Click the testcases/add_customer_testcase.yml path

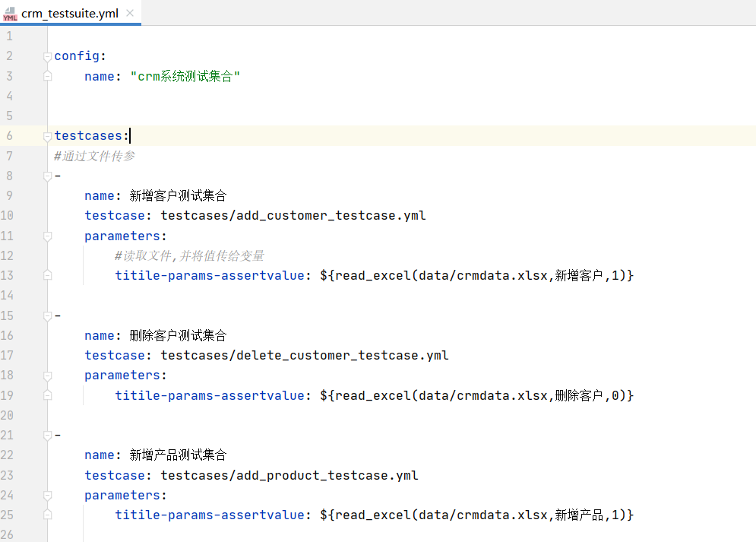point(293,216)
